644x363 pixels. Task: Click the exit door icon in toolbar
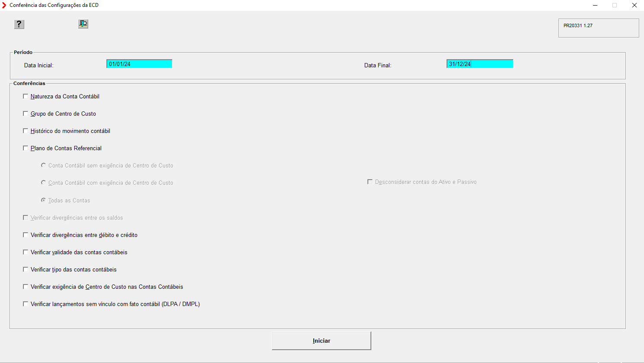click(83, 24)
